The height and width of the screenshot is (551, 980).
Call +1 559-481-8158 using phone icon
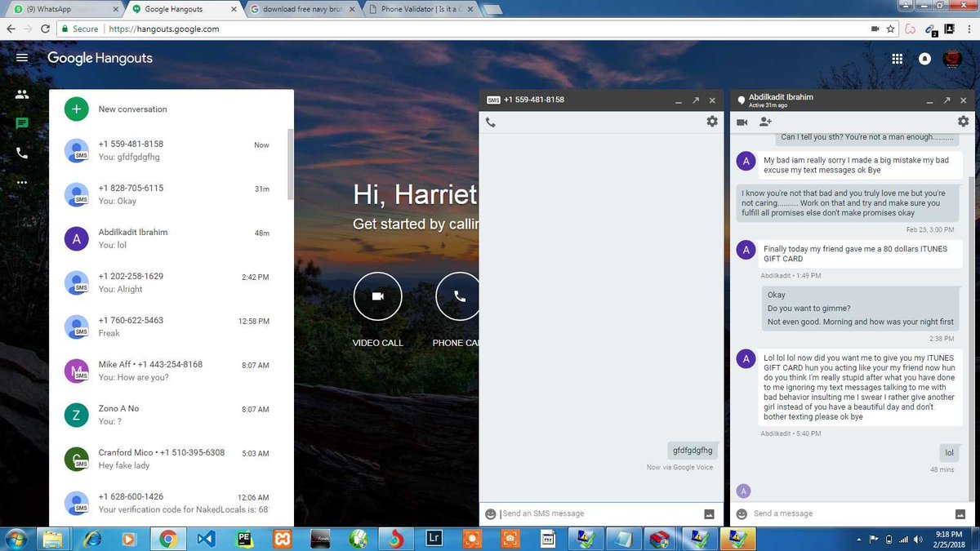click(x=491, y=122)
